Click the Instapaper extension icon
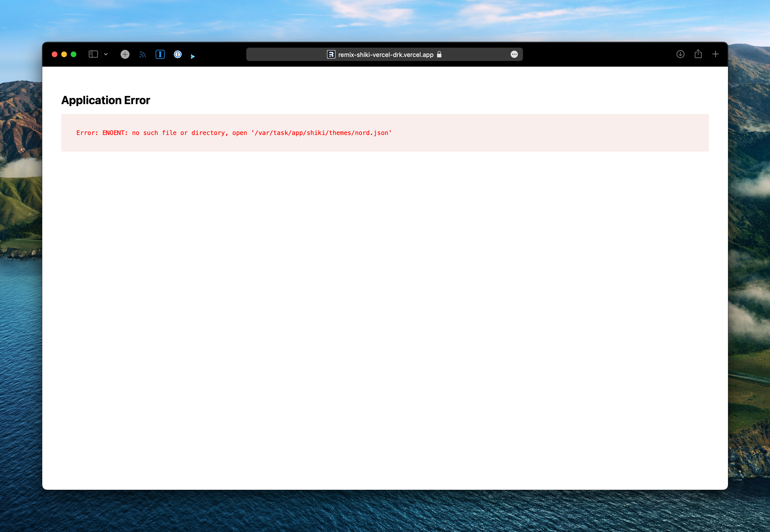The image size is (770, 532). pyautogui.click(x=160, y=54)
